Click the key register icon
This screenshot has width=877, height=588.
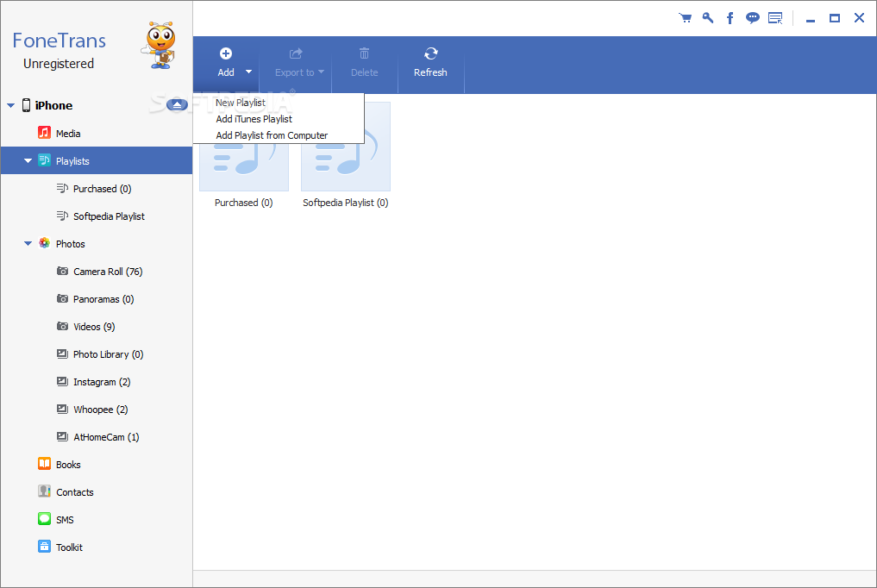707,18
